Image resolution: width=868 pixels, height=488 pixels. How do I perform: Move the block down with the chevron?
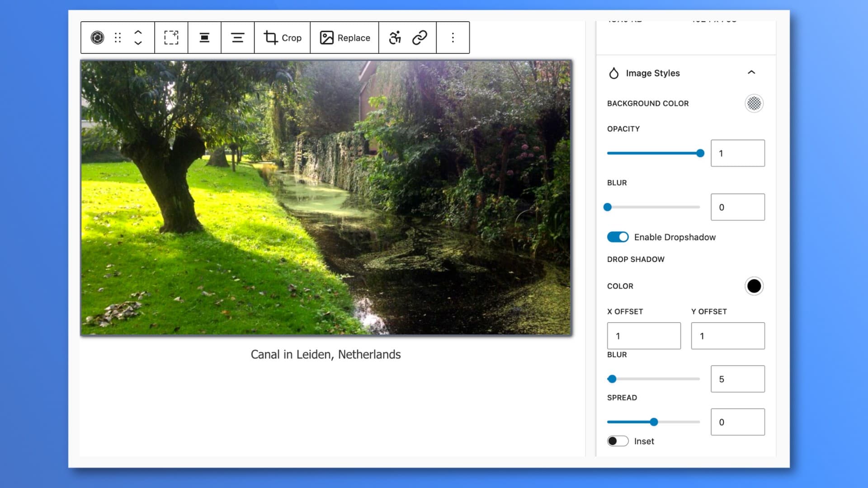[138, 43]
